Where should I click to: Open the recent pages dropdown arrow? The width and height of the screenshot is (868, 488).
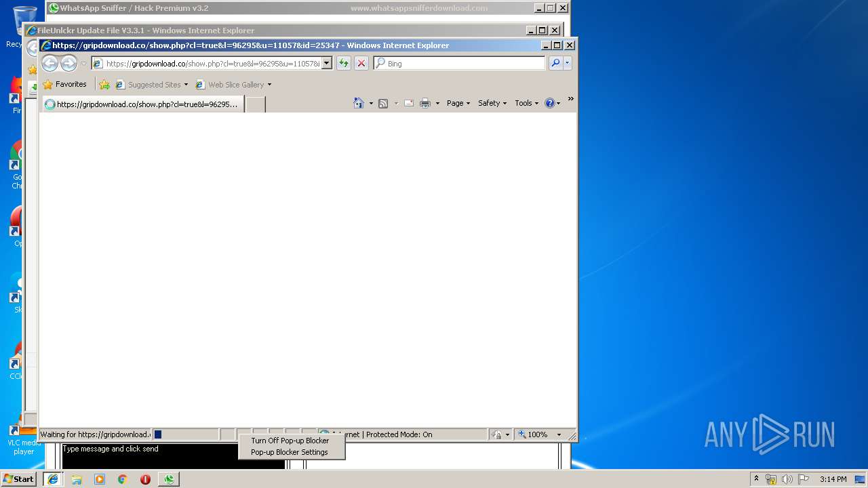[x=83, y=64]
